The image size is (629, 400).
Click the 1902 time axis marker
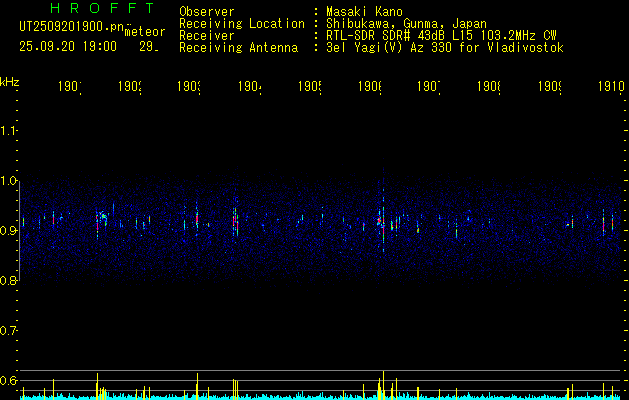130,86
